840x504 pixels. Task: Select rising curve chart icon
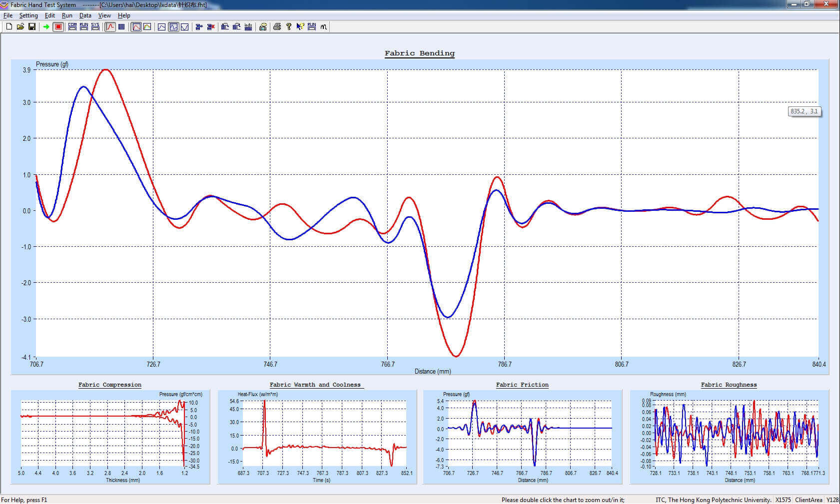tap(162, 26)
